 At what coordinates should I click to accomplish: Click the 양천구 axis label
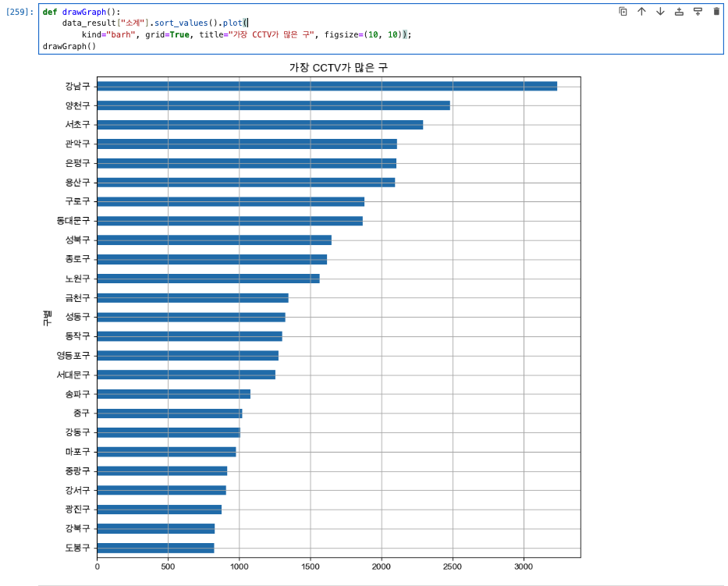click(x=77, y=105)
